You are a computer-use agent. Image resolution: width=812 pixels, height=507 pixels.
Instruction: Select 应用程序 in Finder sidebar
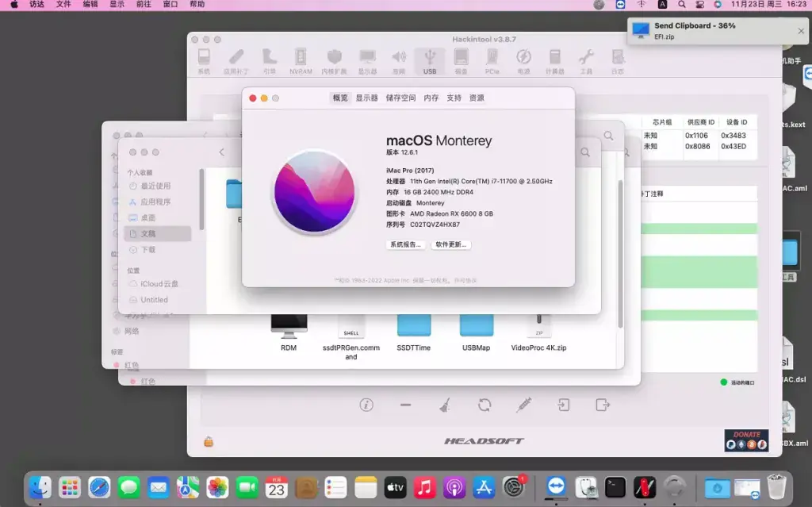pos(157,202)
